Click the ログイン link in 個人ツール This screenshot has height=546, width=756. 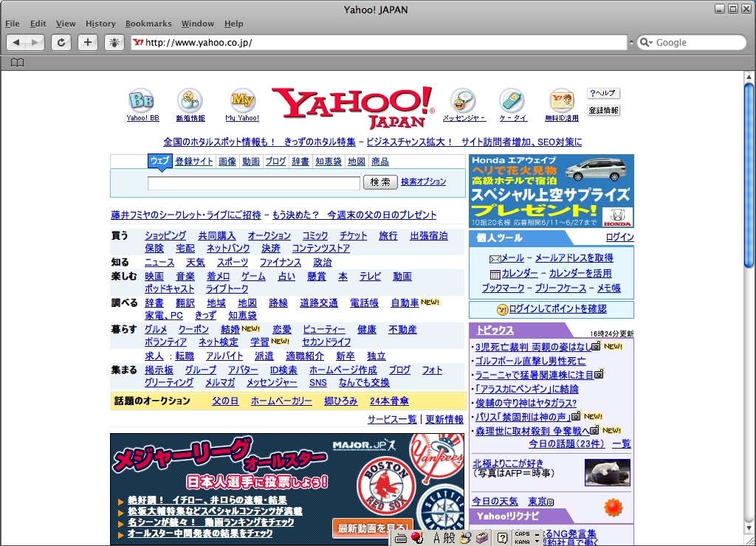click(619, 237)
